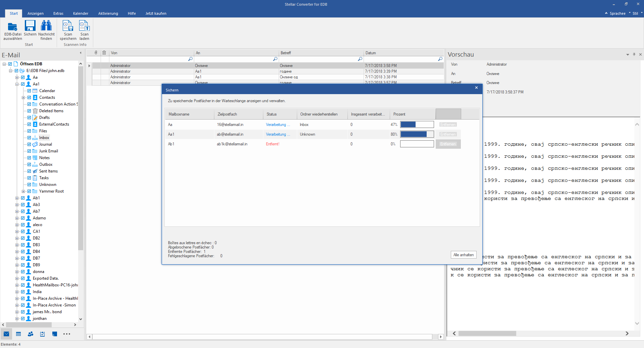644x348 pixels.
Task: Click progress bar of mailbox Aa1
Action: (417, 134)
